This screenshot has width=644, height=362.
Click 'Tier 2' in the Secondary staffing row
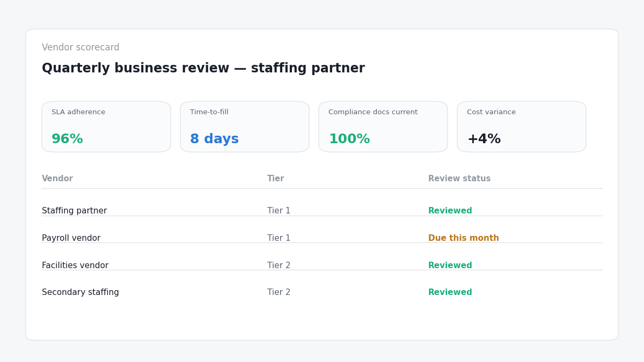tap(279, 292)
